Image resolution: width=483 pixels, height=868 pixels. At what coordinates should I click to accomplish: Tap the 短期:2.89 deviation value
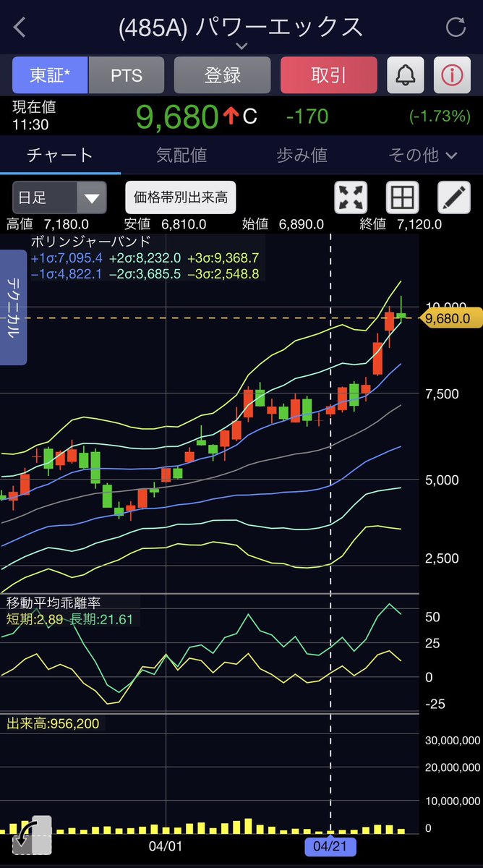point(35,618)
